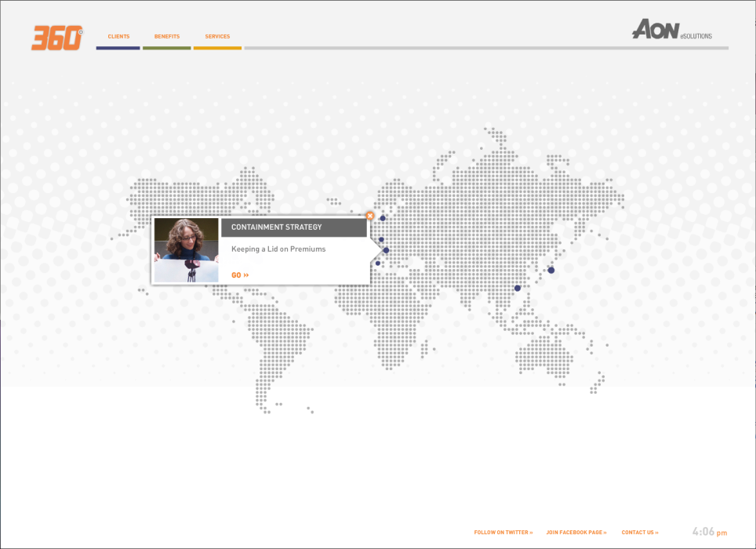Click the purple bar under Clients
This screenshot has width=756, height=549.
(118, 48)
